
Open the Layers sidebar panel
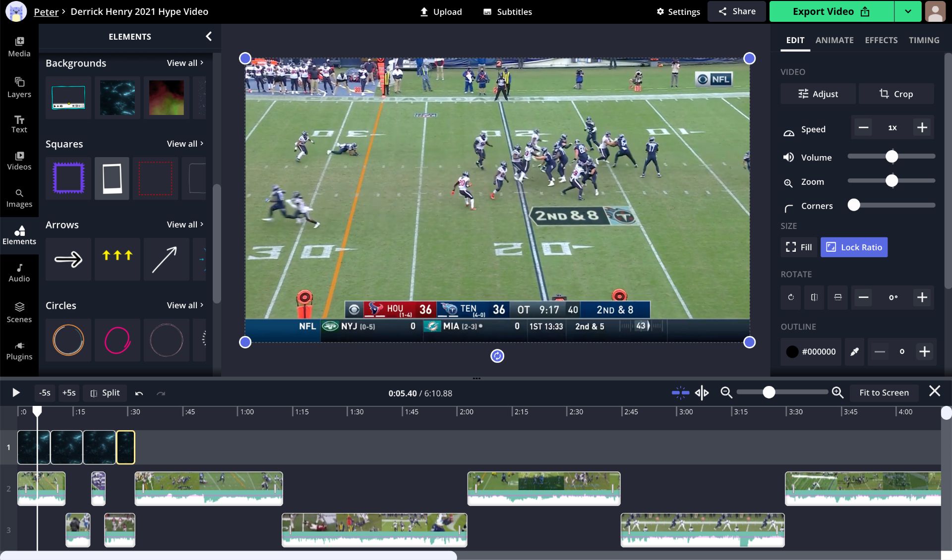pos(19,87)
